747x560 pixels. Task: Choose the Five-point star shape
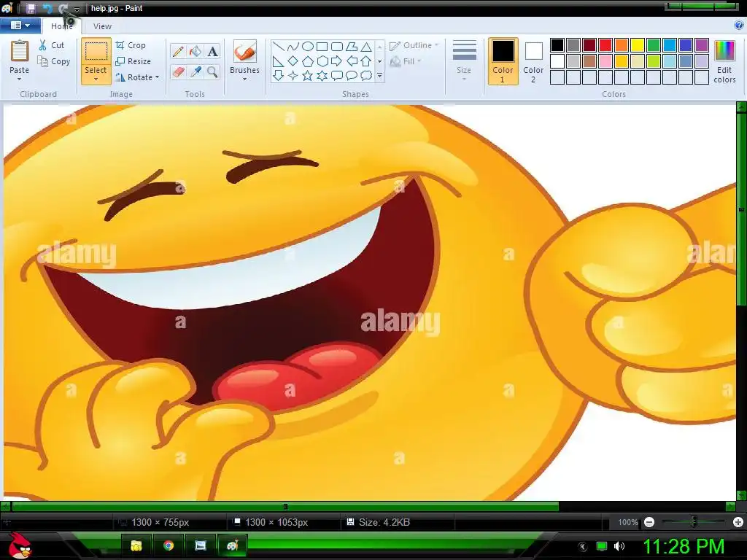coord(308,76)
